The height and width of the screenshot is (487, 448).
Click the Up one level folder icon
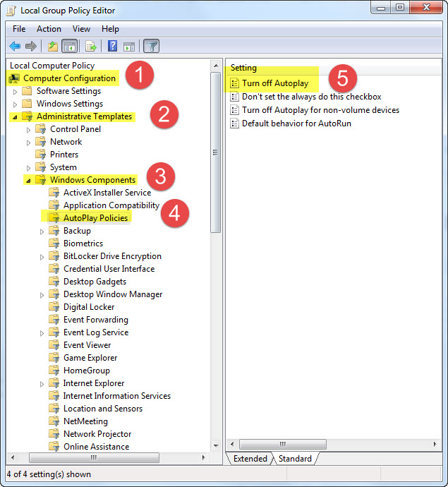(x=53, y=47)
